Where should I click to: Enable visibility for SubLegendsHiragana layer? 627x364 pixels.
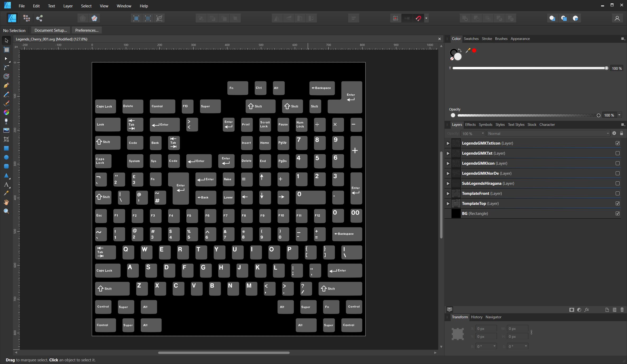pos(617,183)
